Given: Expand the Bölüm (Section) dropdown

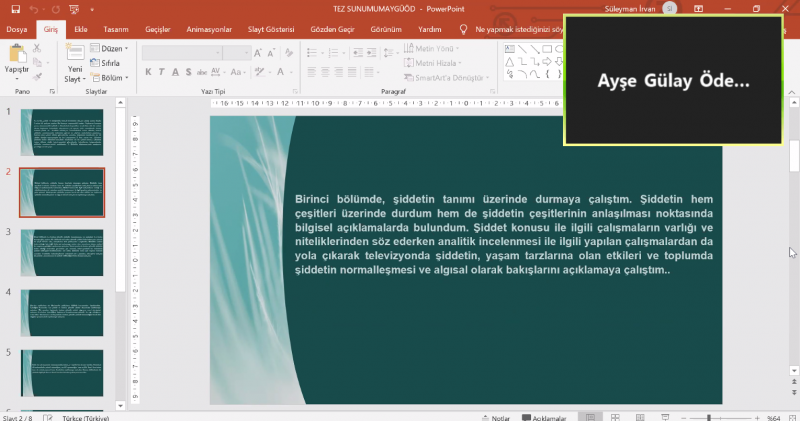Looking at the screenshot, I should coord(110,77).
